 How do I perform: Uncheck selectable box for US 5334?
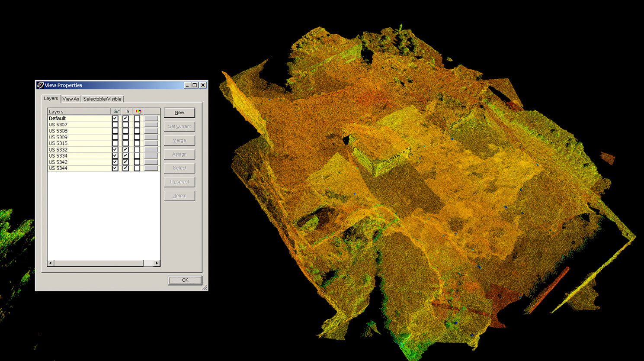pos(125,156)
